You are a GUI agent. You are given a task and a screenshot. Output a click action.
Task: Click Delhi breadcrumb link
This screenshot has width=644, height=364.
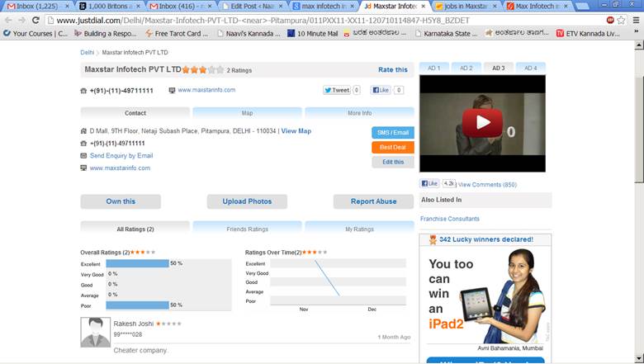pos(87,53)
